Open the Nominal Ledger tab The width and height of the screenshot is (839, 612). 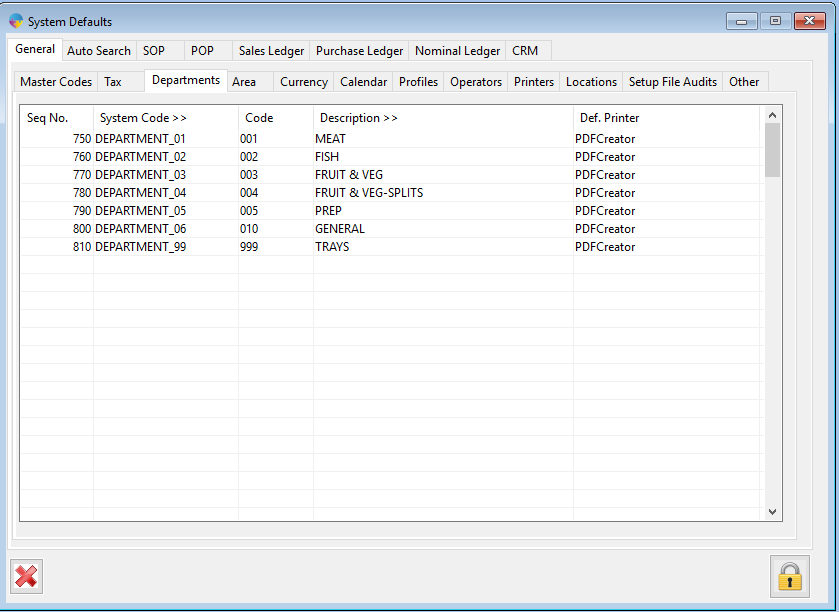point(457,51)
